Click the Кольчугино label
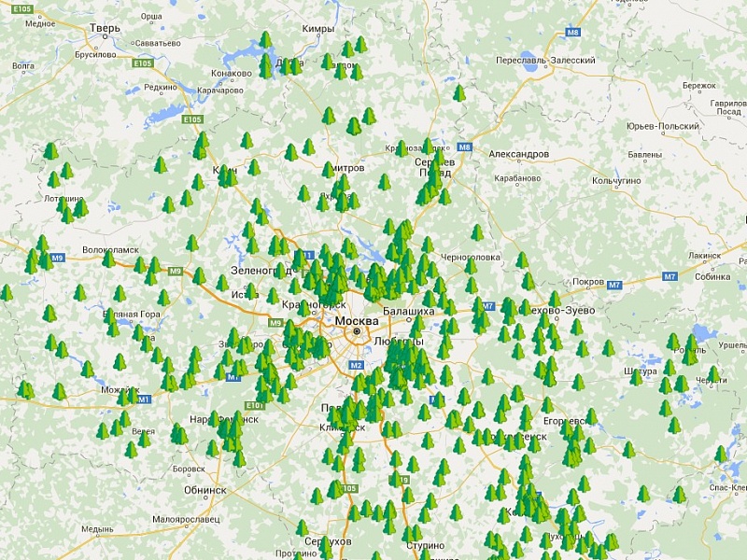 tap(616, 180)
